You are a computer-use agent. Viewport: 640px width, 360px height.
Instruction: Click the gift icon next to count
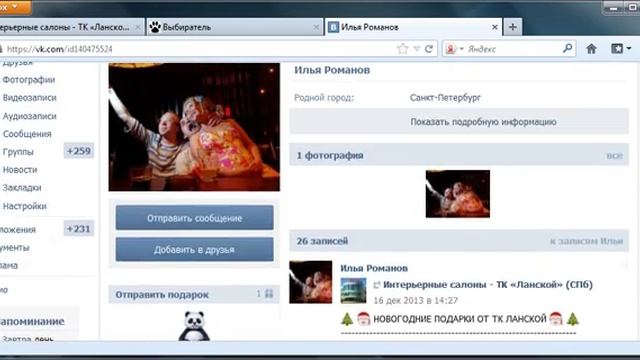pyautogui.click(x=269, y=293)
